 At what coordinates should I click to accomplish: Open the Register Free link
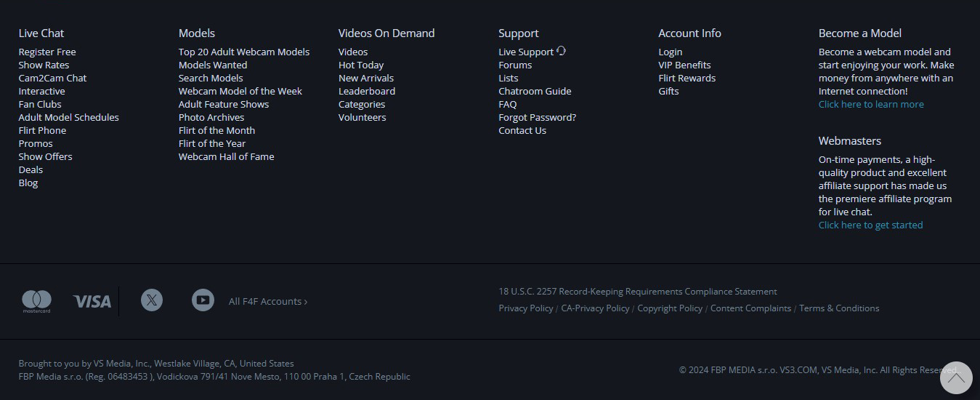point(47,52)
